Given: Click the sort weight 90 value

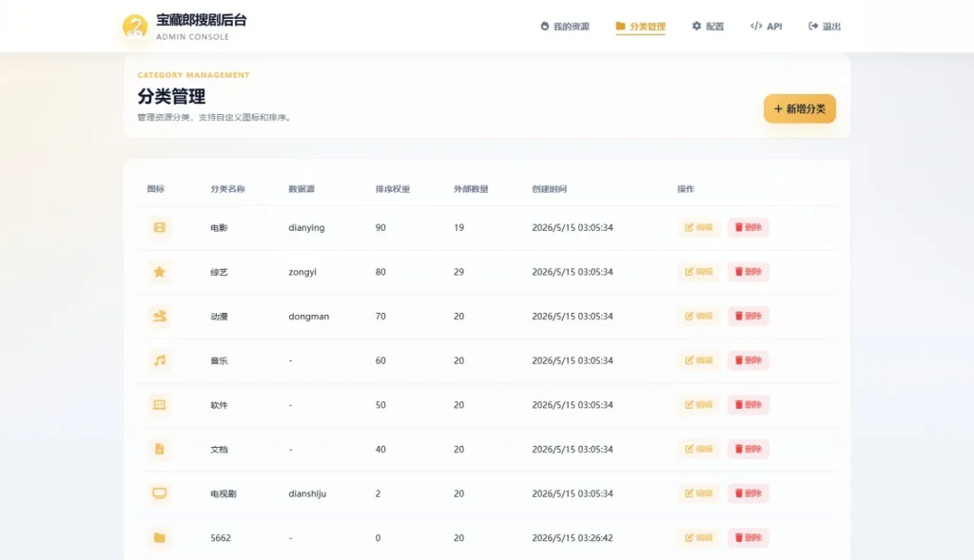Looking at the screenshot, I should pos(380,228).
